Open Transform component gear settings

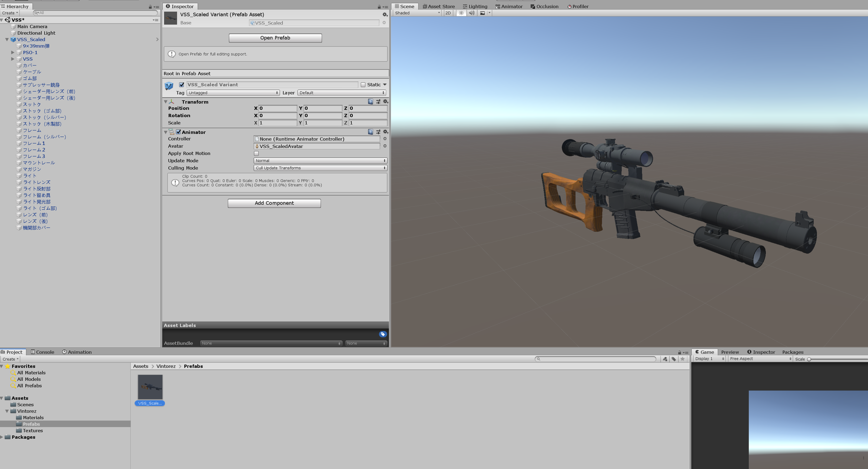tap(385, 101)
